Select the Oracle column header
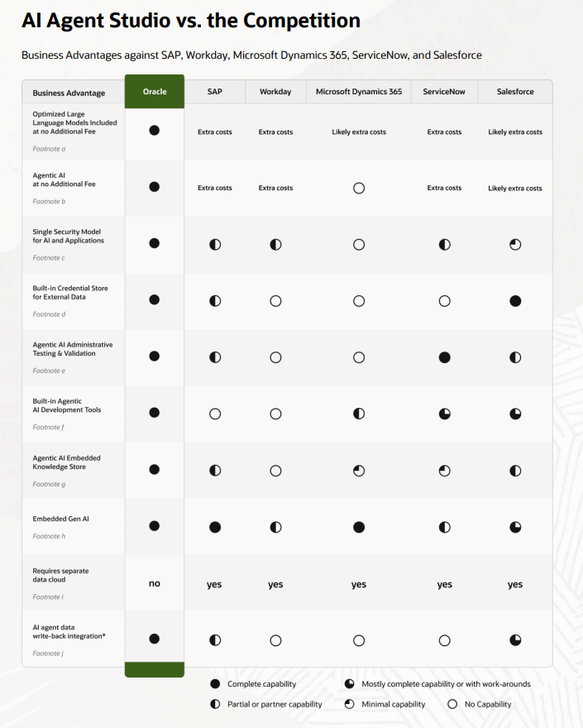 pyautogui.click(x=155, y=92)
